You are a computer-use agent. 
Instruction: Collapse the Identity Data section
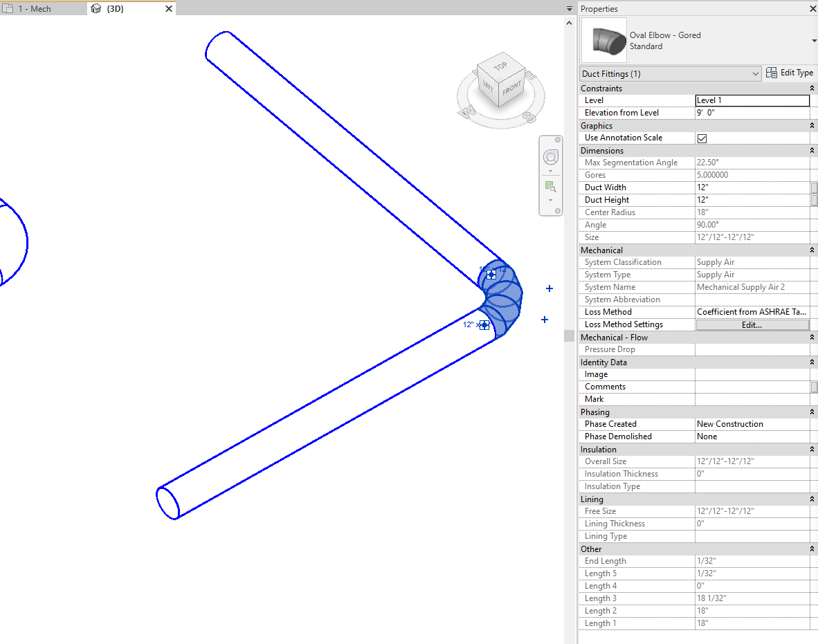(812, 362)
